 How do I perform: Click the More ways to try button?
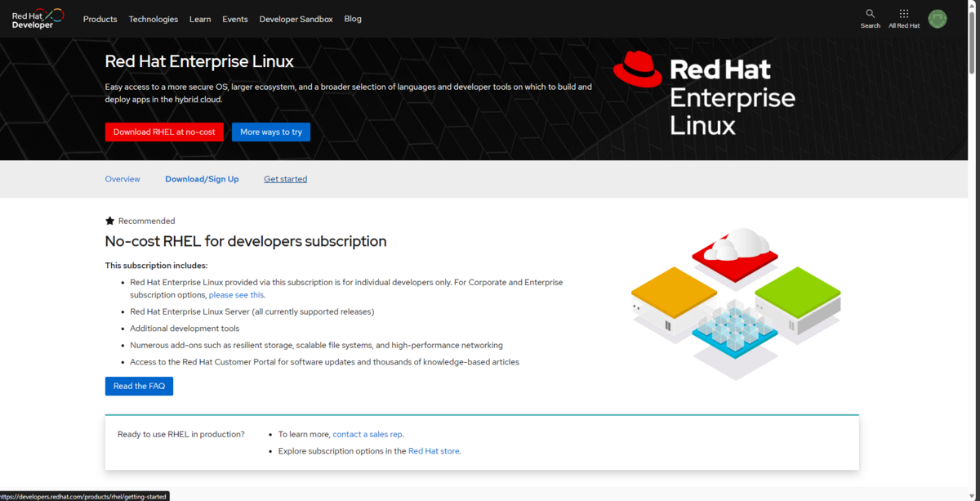[x=271, y=132]
